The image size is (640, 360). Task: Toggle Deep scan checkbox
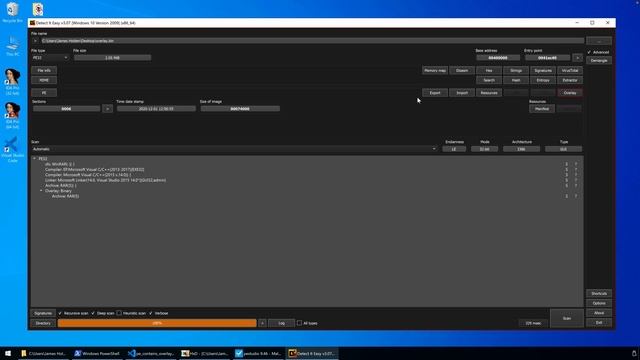102,313
